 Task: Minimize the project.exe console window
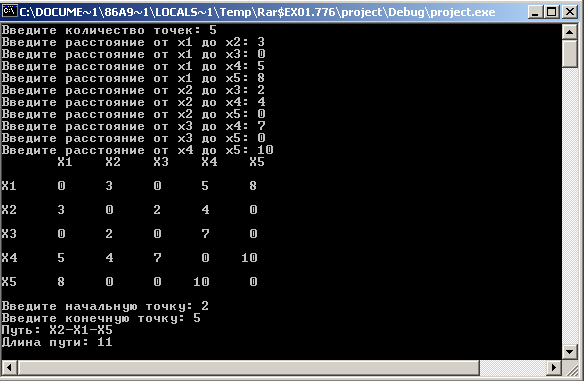click(535, 12)
